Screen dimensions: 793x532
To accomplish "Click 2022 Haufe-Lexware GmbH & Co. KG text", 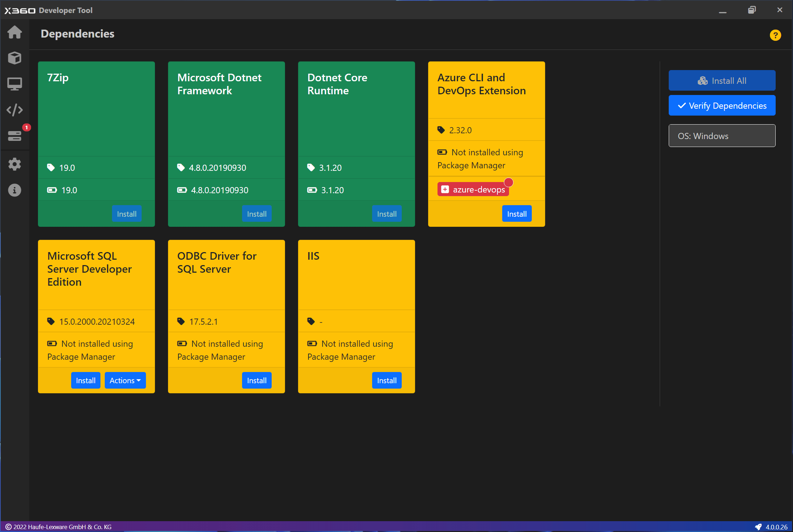I will pyautogui.click(x=63, y=527).
